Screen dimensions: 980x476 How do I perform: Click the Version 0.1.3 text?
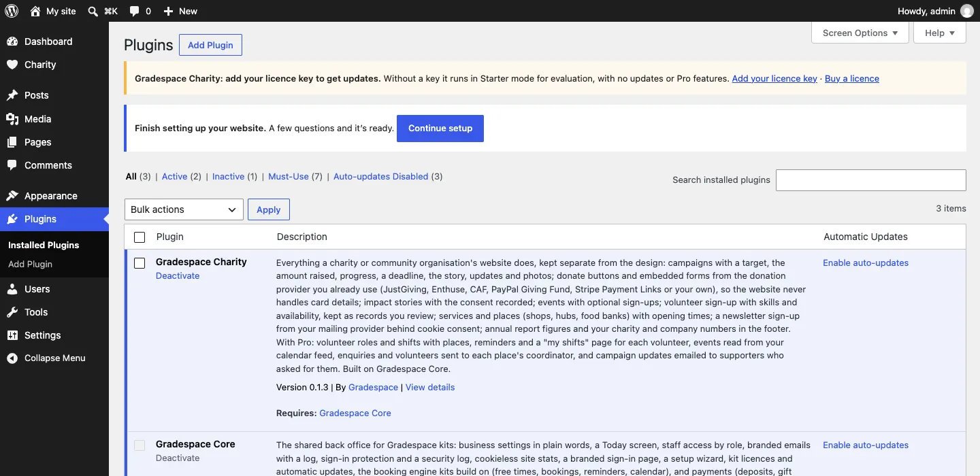click(x=302, y=387)
